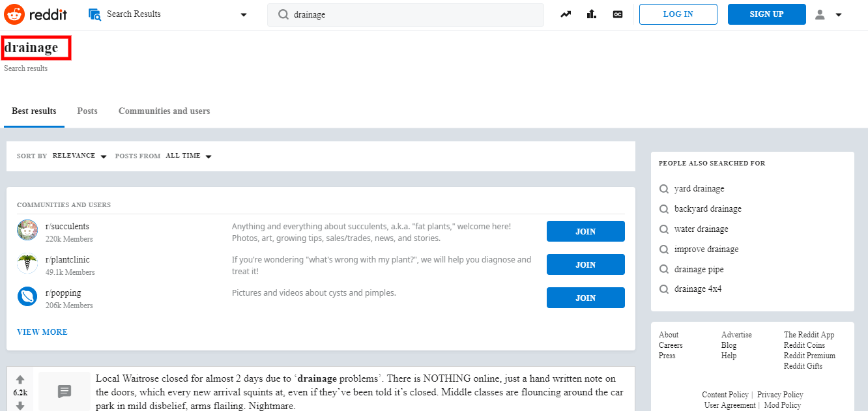
Task: Open the r/plantclinic community link
Action: (x=68, y=260)
